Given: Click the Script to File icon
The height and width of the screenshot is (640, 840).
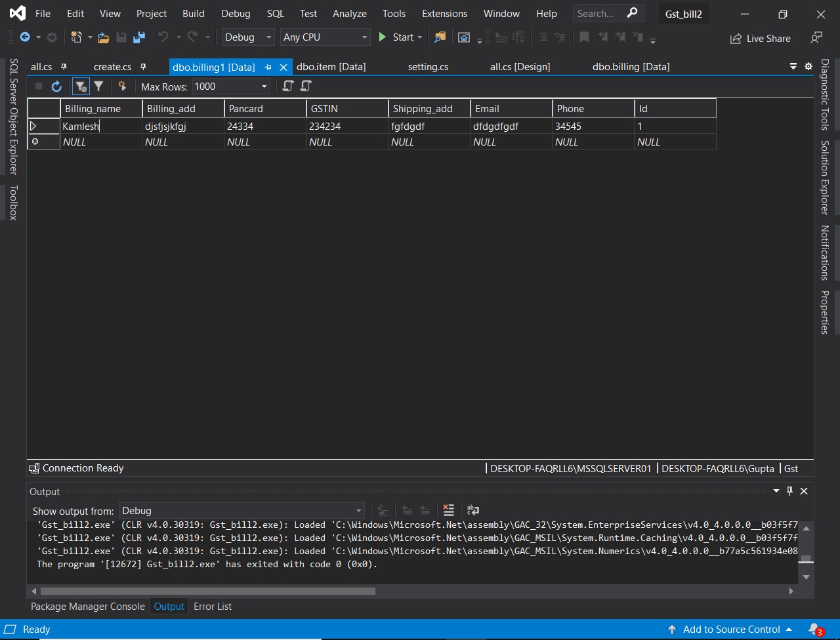Looking at the screenshot, I should (306, 86).
